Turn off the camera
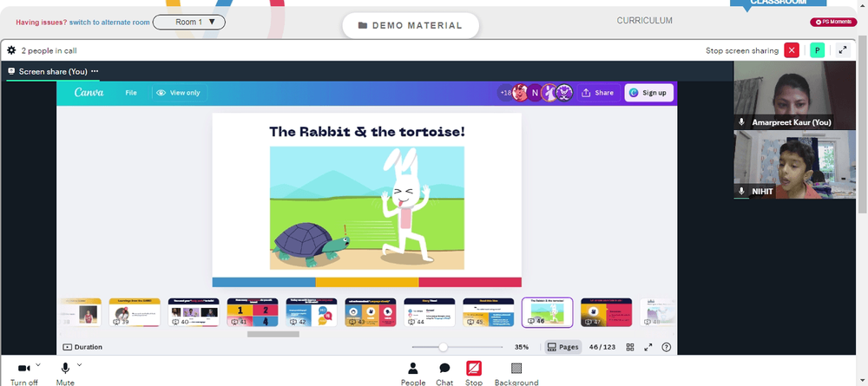This screenshot has height=386, width=868. coord(23,373)
